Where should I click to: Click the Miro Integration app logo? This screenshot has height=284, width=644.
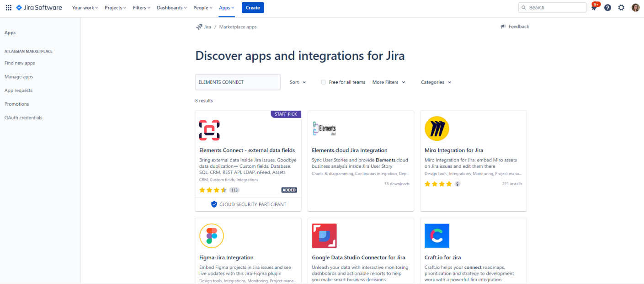point(436,129)
